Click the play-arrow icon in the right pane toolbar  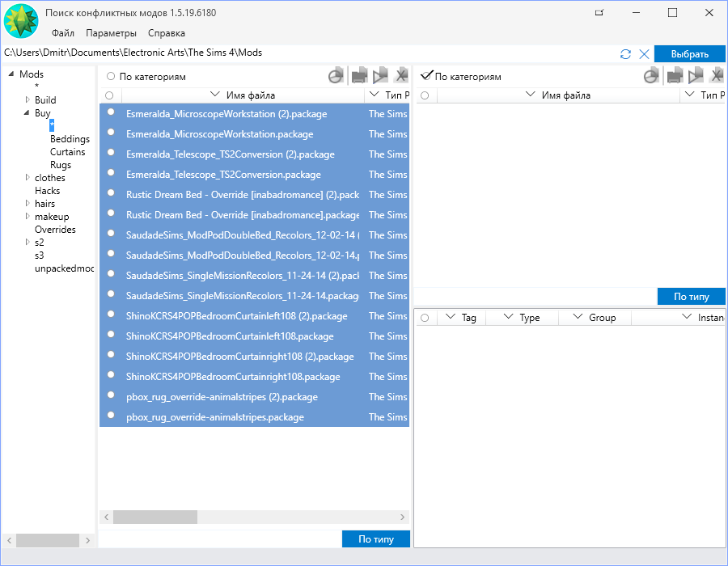click(x=696, y=76)
